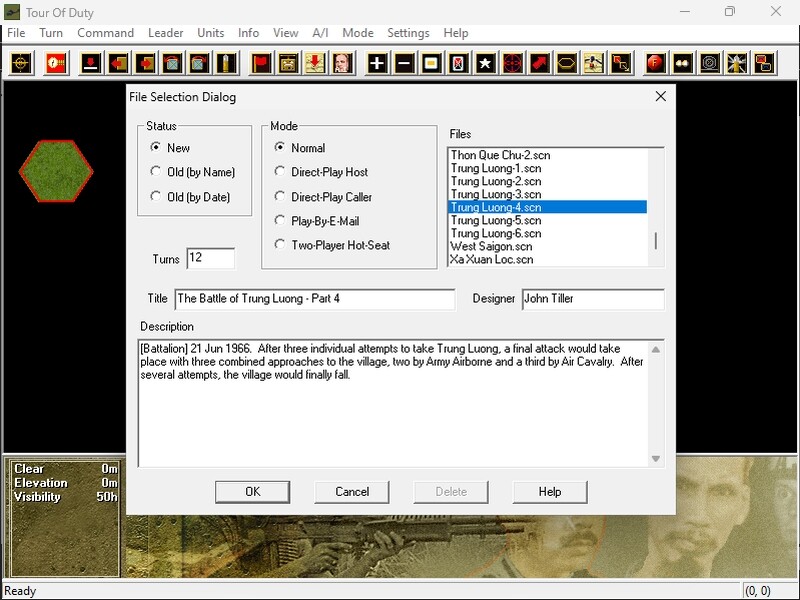Screen dimensions: 800x600
Task: Click the red flag toolbar icon
Action: (261, 64)
